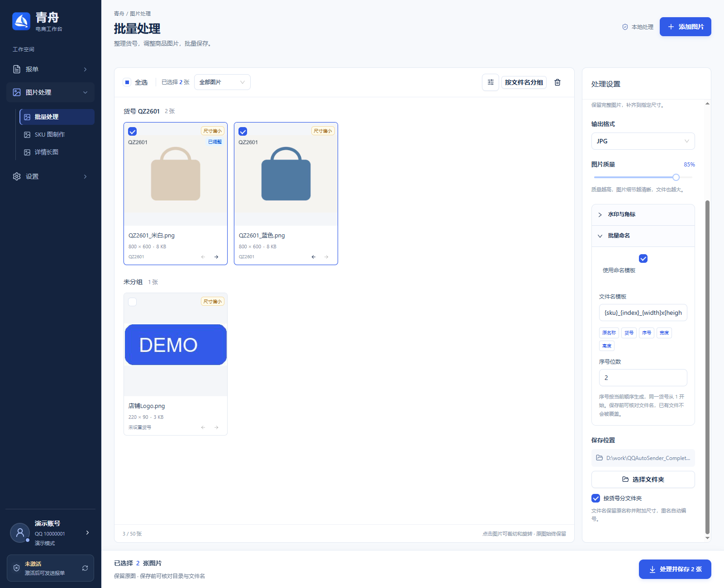Open the JPG output format dropdown
The width and height of the screenshot is (724, 588).
point(643,141)
